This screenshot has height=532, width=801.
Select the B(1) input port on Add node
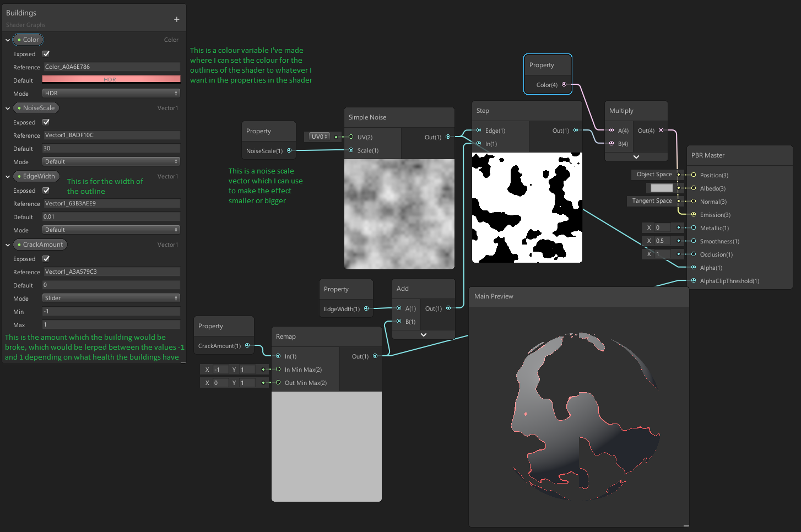(x=398, y=321)
